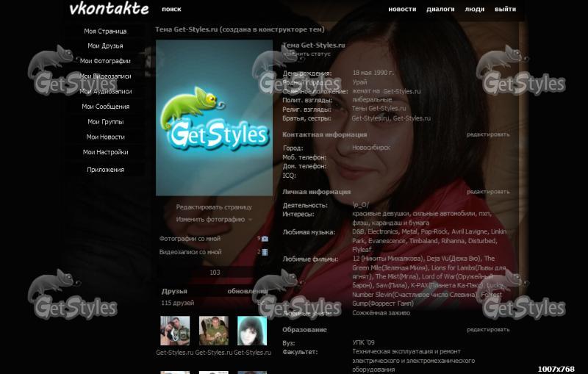Screen dimensions: 588x374
Task: Click the vkontakte logo
Action: click(109, 9)
